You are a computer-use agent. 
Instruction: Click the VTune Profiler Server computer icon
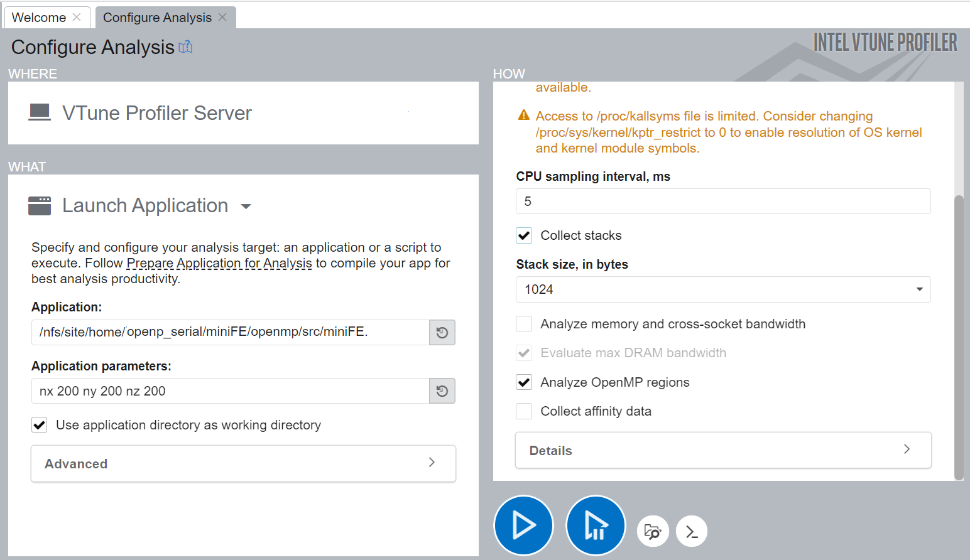tap(40, 113)
